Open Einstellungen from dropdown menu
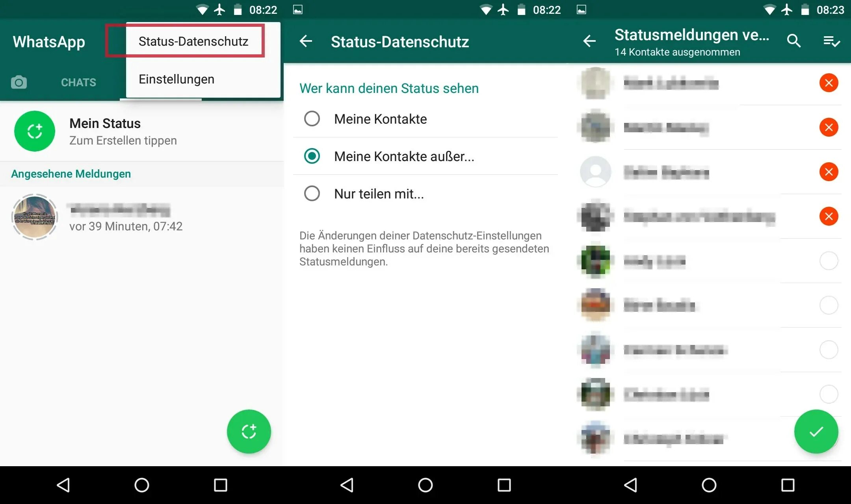The image size is (851, 504). point(176,79)
